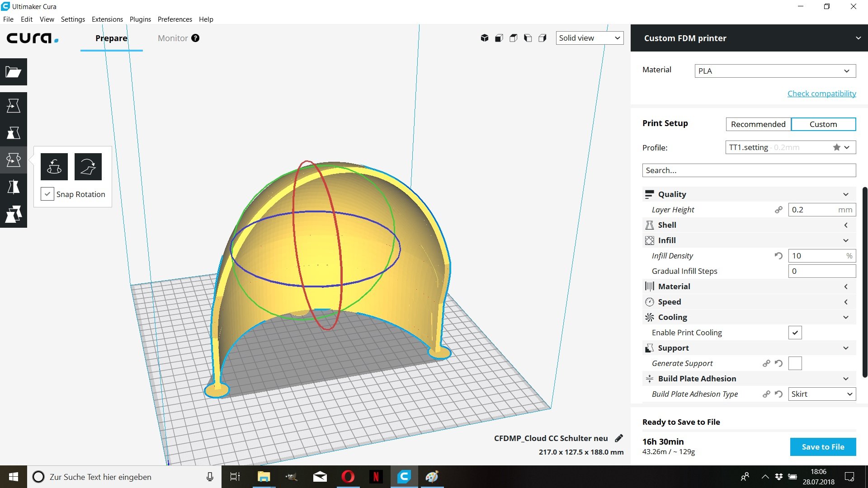Click the settings panel vertical scrollbar
Image resolution: width=868 pixels, height=488 pixels.
click(865, 282)
